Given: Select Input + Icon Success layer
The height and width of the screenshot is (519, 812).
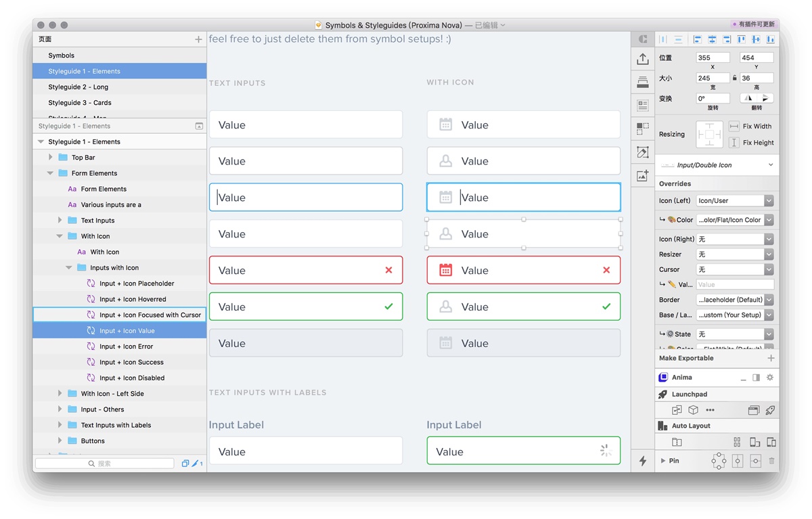Looking at the screenshot, I should coord(119,363).
